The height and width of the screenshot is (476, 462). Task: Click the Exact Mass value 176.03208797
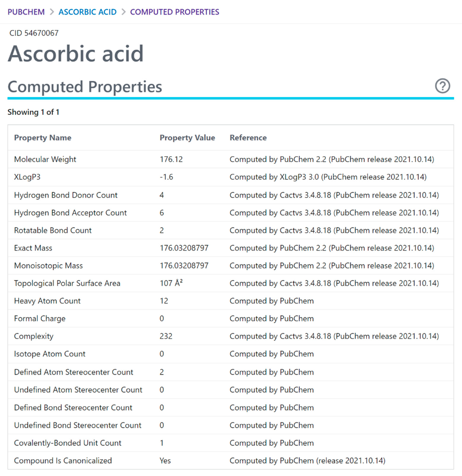click(184, 248)
